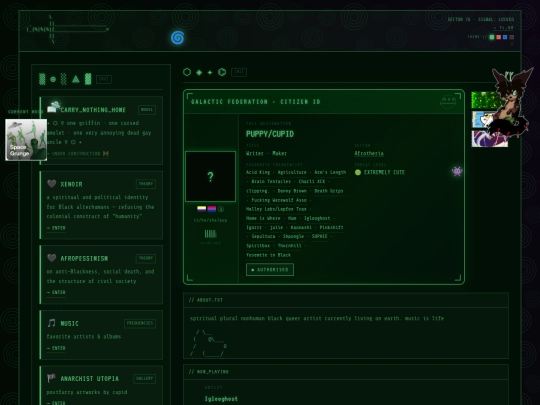Click the NOVEL tag on CARRY_NOTHING_HOME
Viewport: 540px width, 405px height.
point(147,110)
